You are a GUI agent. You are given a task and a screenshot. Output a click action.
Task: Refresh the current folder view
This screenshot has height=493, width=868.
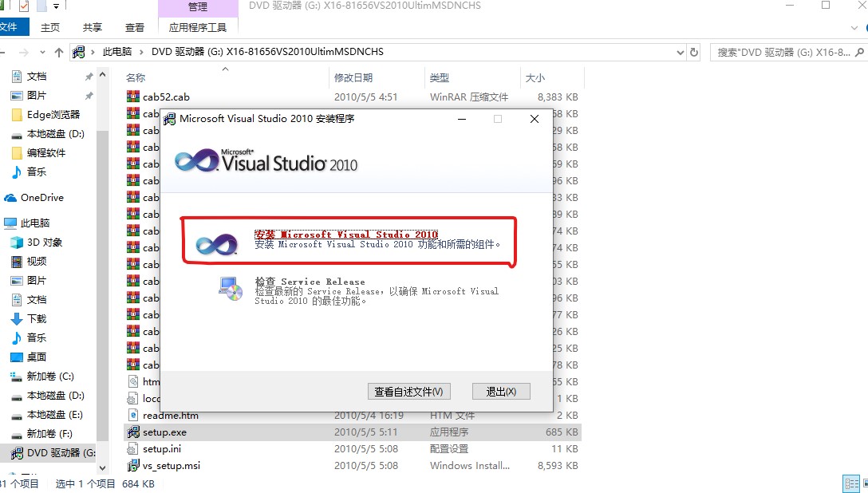click(x=694, y=52)
